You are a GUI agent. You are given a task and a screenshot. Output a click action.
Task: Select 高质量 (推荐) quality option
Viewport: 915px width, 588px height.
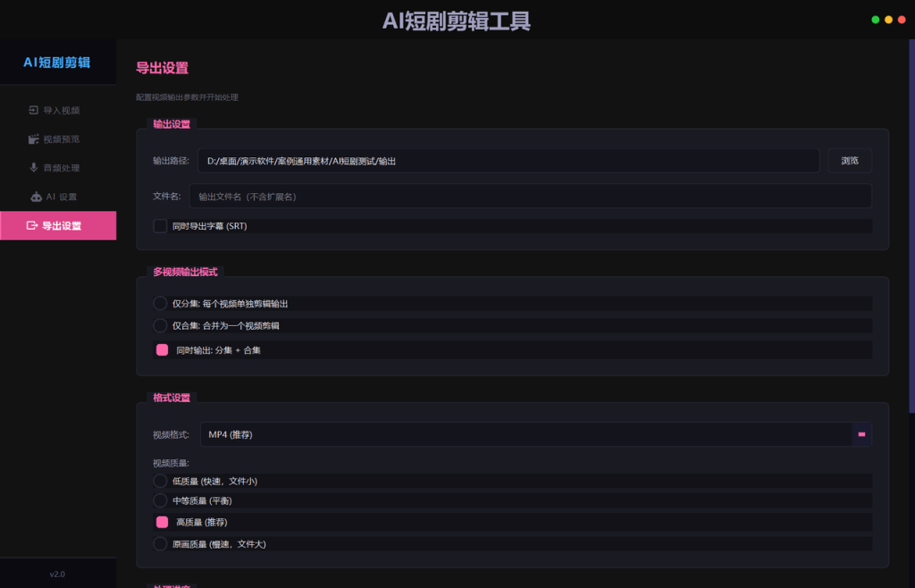[x=163, y=522]
